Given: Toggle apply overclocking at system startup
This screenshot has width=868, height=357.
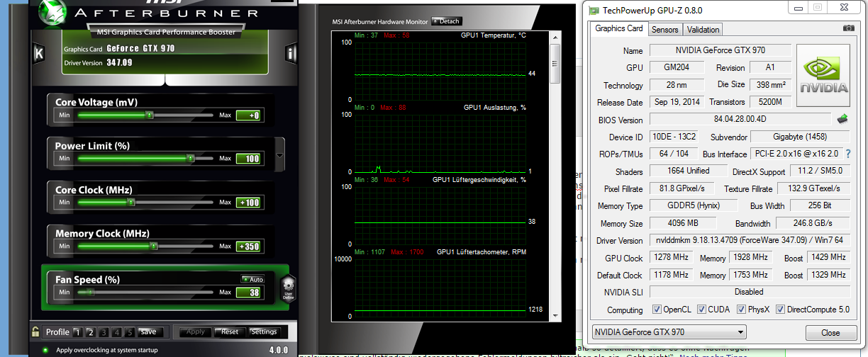Looking at the screenshot, I should [x=45, y=350].
